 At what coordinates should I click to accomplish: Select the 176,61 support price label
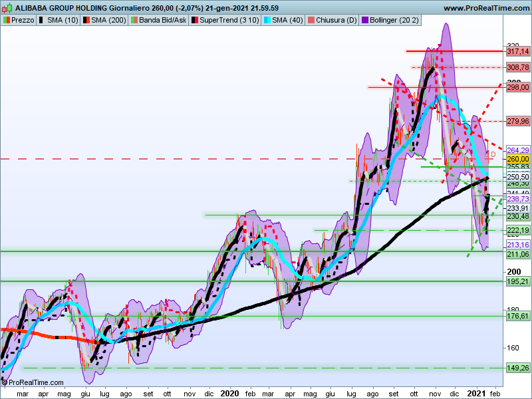click(518, 316)
